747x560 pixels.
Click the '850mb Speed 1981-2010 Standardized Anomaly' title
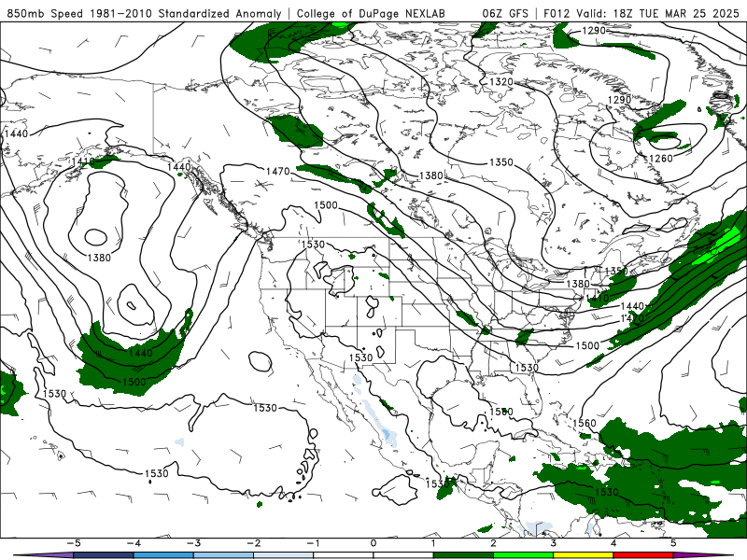point(144,13)
